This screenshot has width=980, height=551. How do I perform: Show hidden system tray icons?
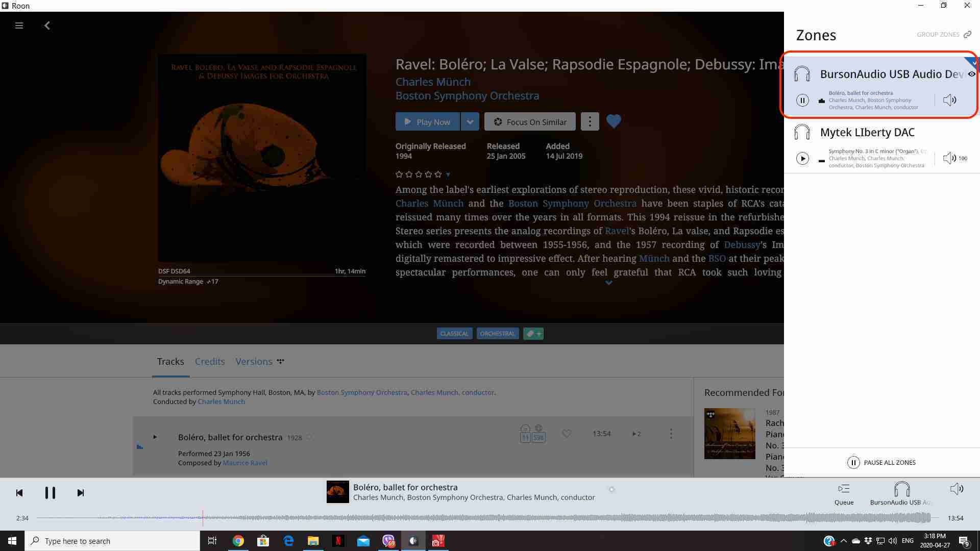(843, 541)
